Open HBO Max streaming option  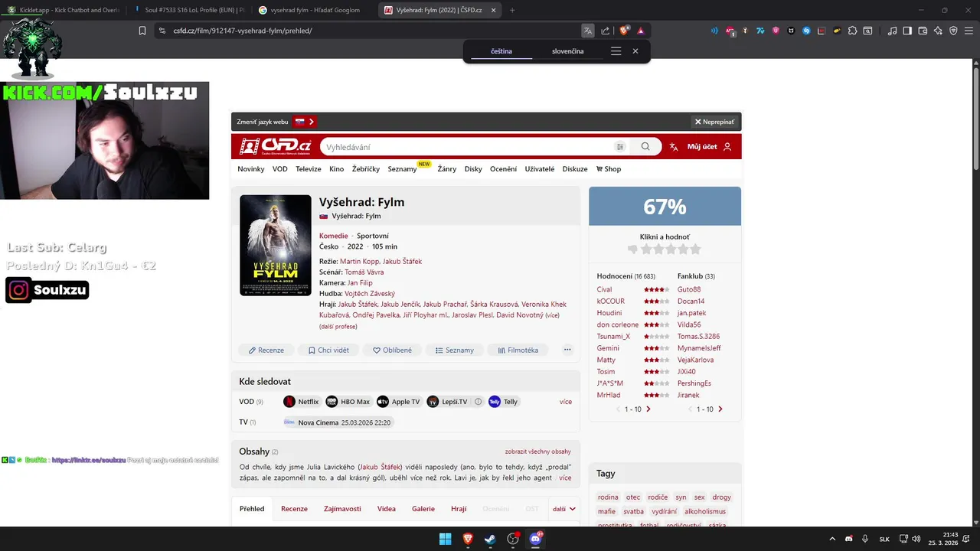(x=348, y=401)
